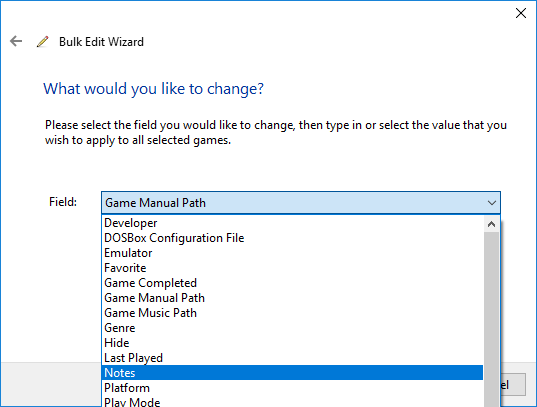Image resolution: width=537 pixels, height=407 pixels.
Task: Pick Last Played in the list
Action: coord(292,358)
